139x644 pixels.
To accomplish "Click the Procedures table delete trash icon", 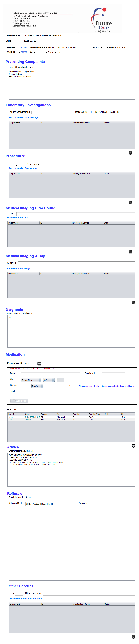I will [x=130, y=202].
